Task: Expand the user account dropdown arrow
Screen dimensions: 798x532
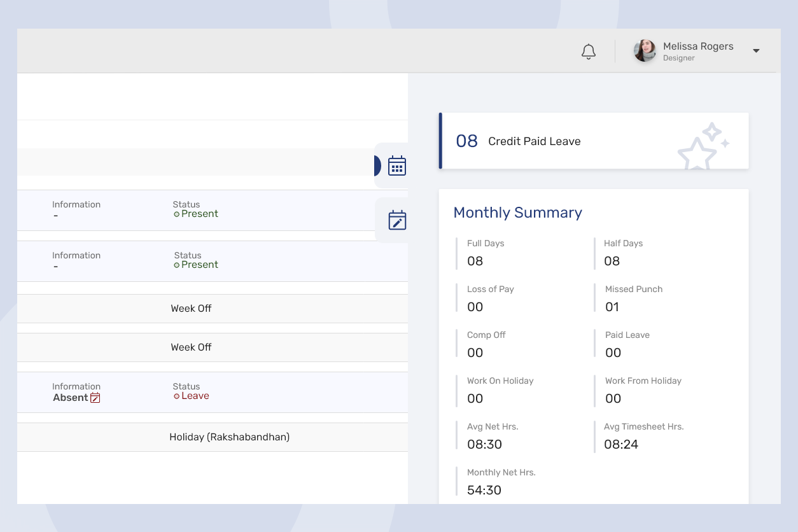Action: [x=756, y=51]
